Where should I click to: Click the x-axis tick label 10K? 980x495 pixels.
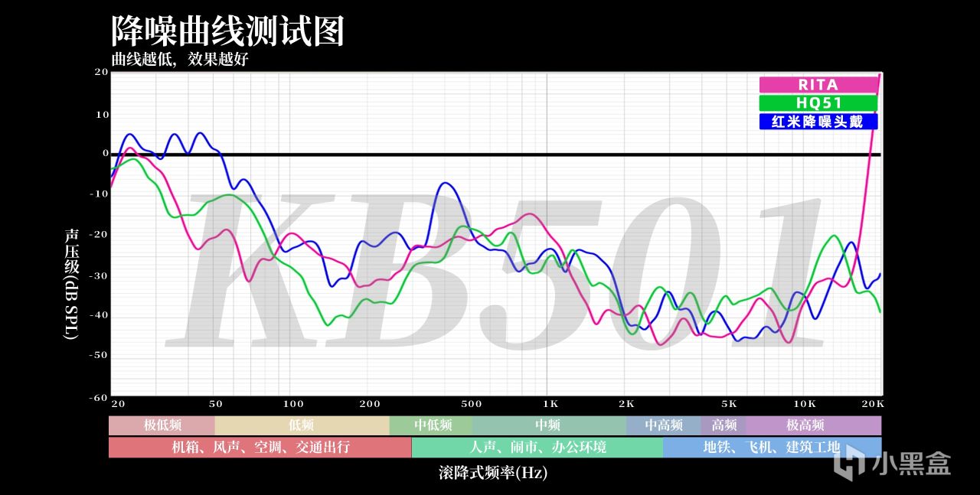805,403
